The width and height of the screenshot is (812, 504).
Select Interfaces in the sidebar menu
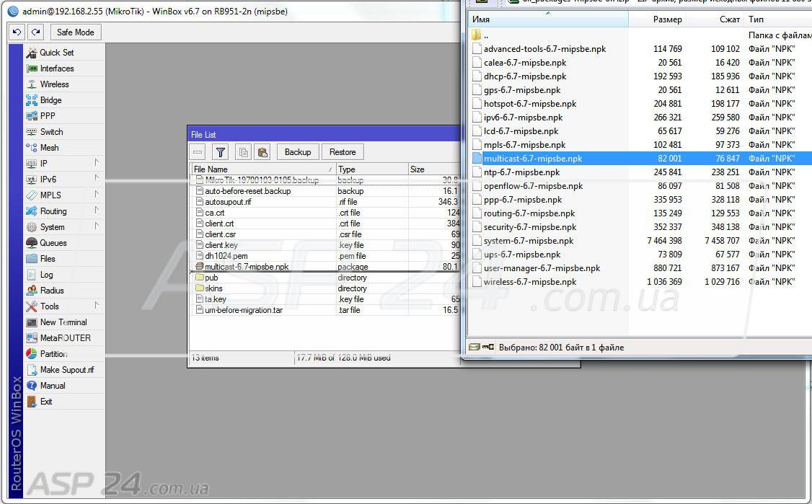56,68
